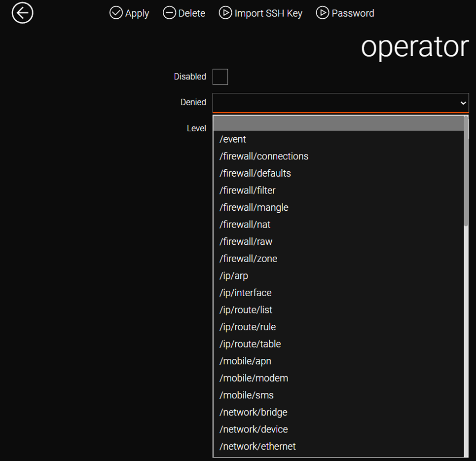
Task: Apply the operator user changes
Action: [129, 13]
